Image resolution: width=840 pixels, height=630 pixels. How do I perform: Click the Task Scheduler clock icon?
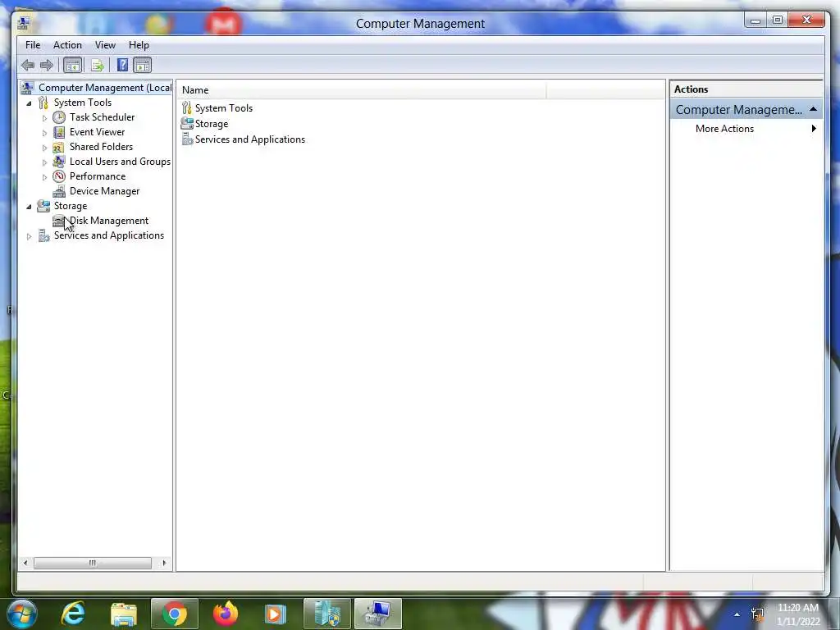pos(59,117)
